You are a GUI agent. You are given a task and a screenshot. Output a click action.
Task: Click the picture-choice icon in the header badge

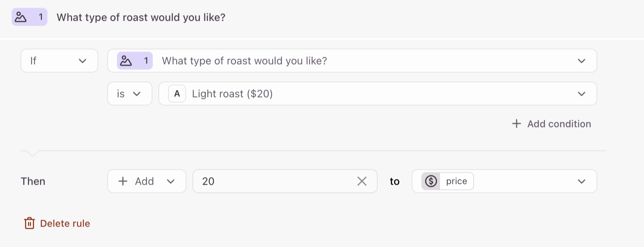[21, 17]
